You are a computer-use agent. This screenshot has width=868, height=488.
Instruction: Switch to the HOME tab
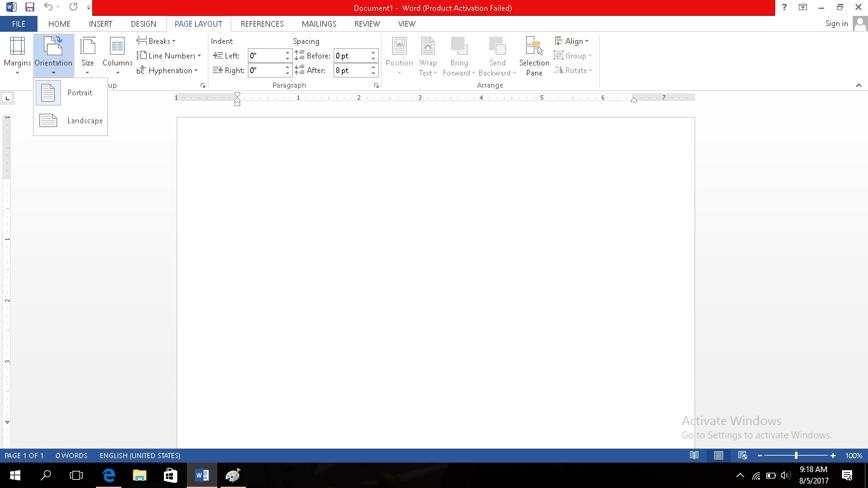click(x=60, y=24)
